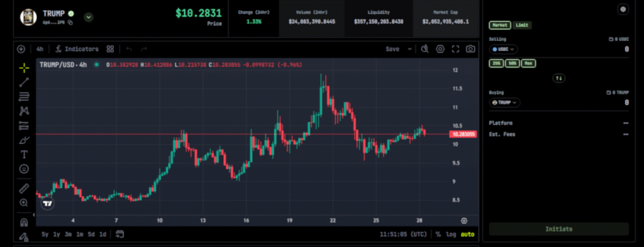
Task: Set chart range to 1m
Action: click(80, 234)
